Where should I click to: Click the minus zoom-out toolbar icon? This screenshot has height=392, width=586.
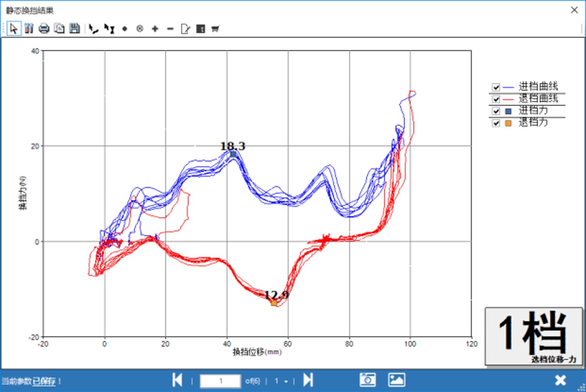[170, 29]
